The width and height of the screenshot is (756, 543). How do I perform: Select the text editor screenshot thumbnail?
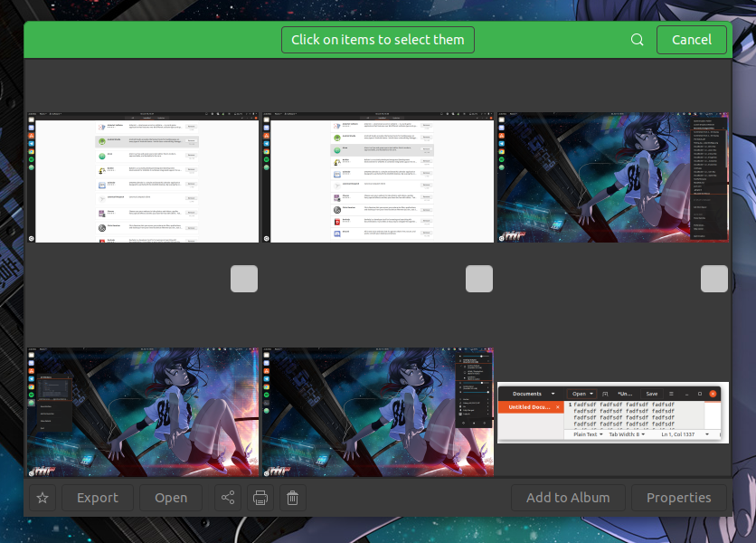[613, 413]
